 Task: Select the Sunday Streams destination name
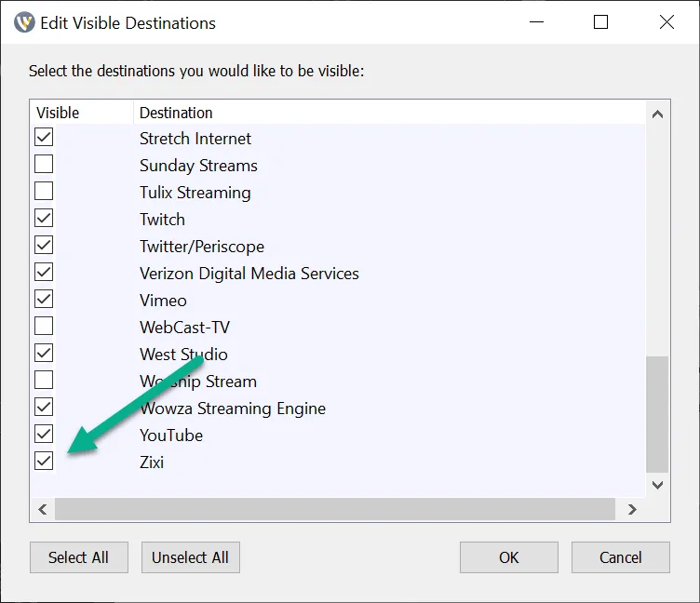[x=198, y=166]
